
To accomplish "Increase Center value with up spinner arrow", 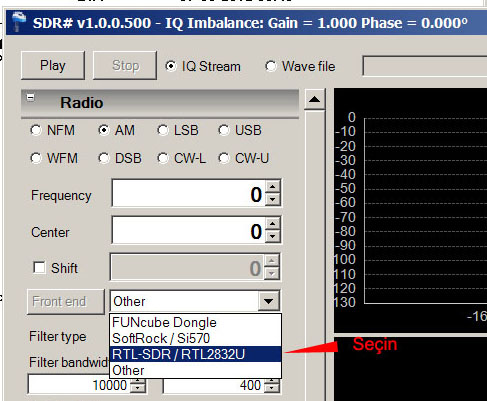I will [x=273, y=223].
